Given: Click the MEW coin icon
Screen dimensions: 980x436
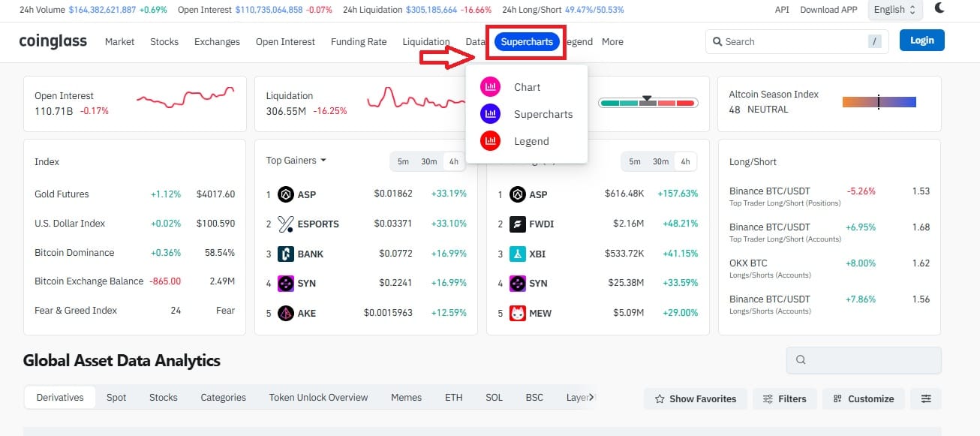Looking at the screenshot, I should (x=518, y=313).
